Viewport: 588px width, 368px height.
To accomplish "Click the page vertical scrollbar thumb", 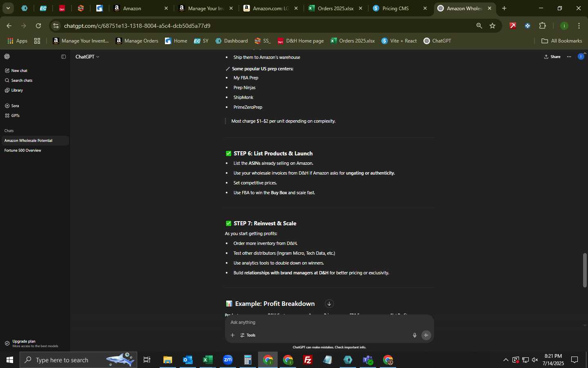I will pos(585,270).
